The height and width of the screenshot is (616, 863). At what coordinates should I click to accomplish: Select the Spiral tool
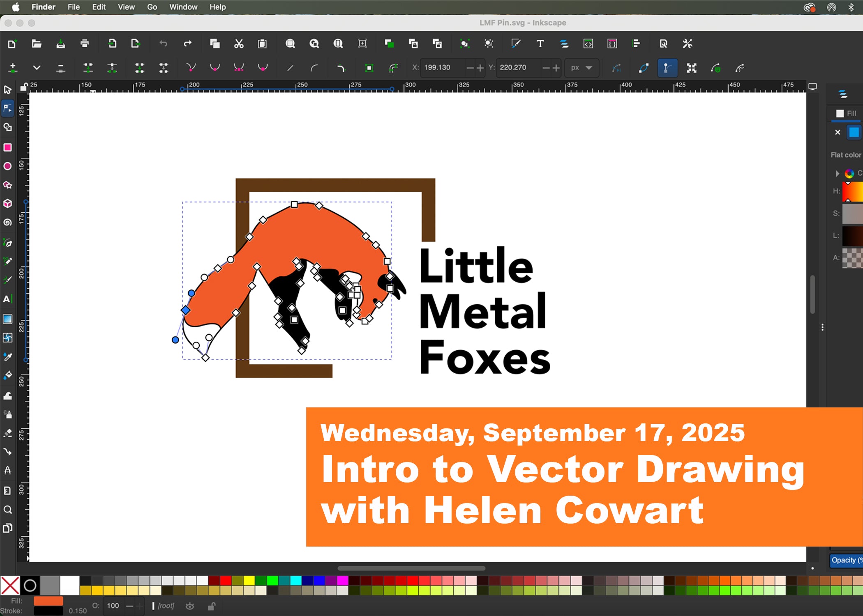coord(7,223)
